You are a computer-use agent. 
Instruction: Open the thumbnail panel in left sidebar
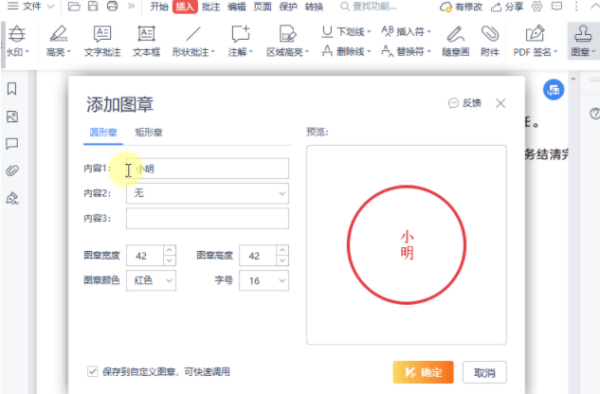(12, 116)
